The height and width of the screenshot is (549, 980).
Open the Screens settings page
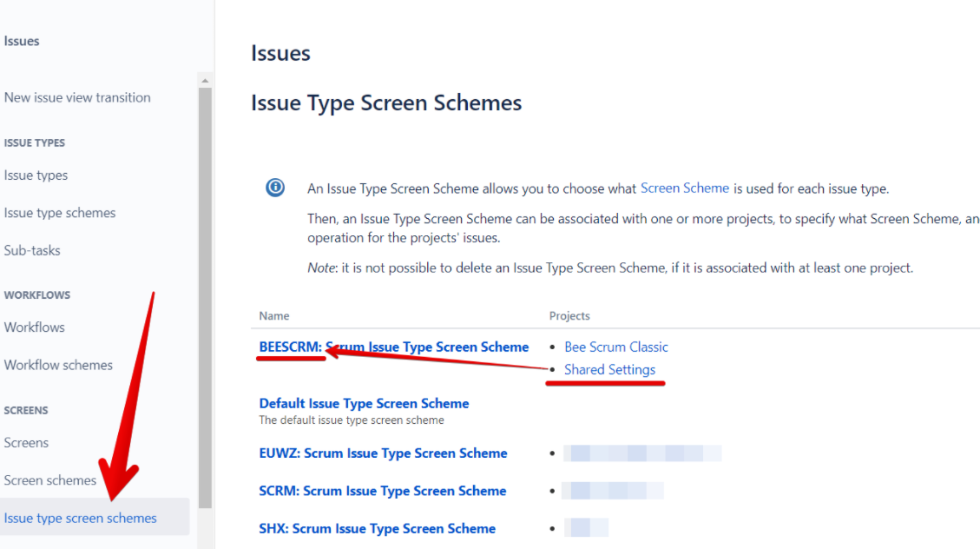26,442
